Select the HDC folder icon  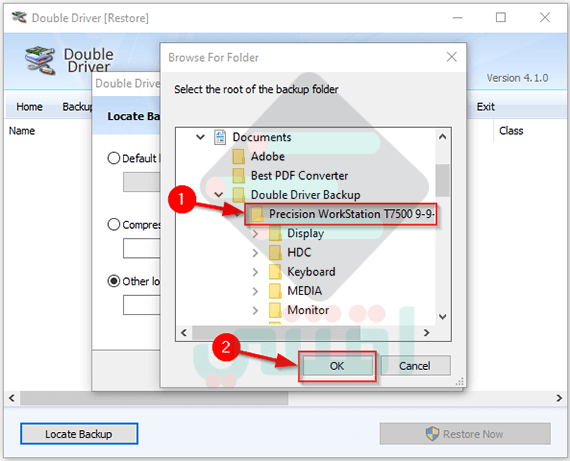click(275, 252)
